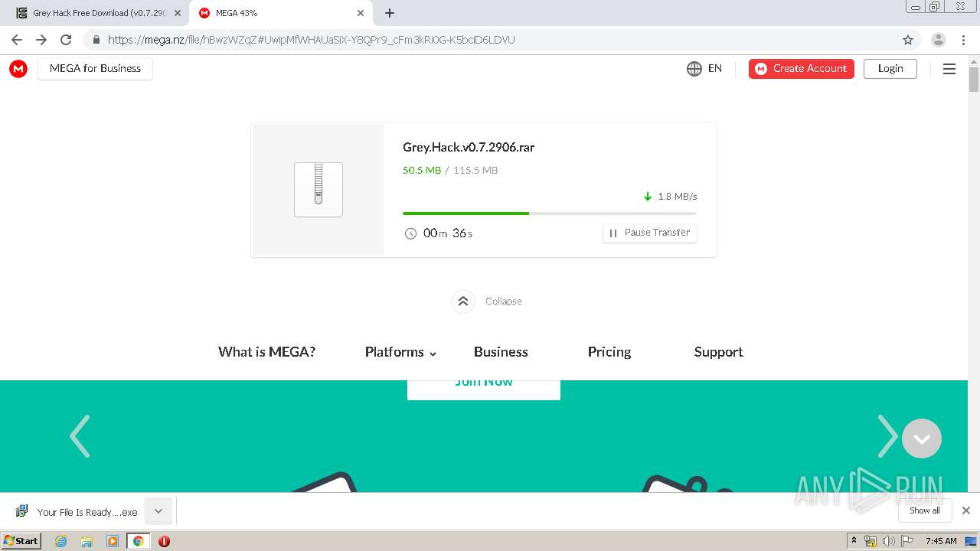The width and height of the screenshot is (980, 551).
Task: Expand the Platforms dropdown menu
Action: (x=400, y=352)
